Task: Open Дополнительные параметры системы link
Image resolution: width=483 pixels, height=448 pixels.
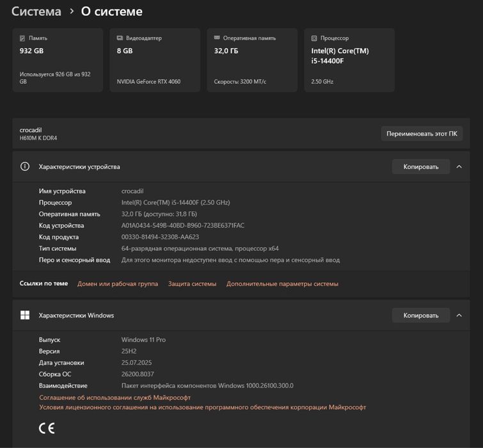Action: click(282, 284)
